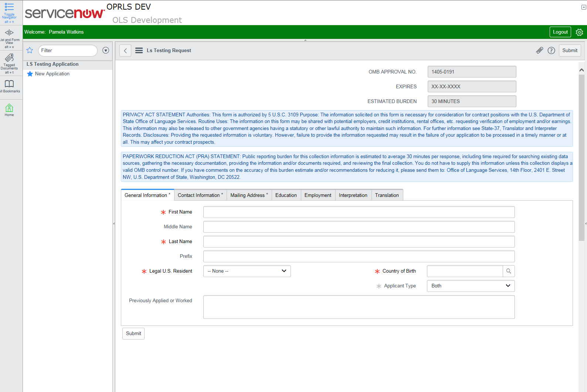The width and height of the screenshot is (587, 392).
Task: Click the Toggle Navigator icon
Action: pos(9,7)
